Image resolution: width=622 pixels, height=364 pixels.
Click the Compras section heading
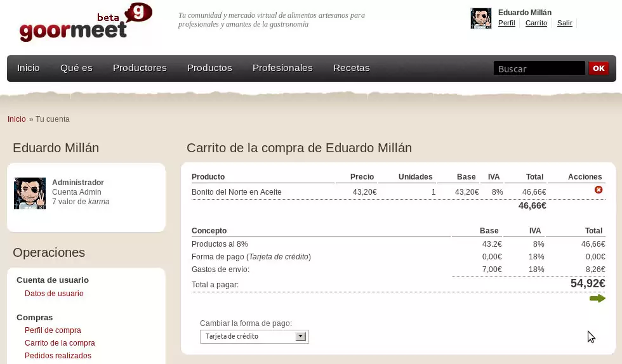(34, 317)
